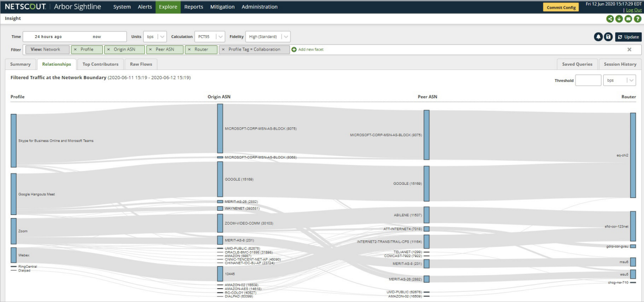Click the DIALPAD (63399) label
The width and height of the screenshot is (644, 302).
[x=239, y=296]
